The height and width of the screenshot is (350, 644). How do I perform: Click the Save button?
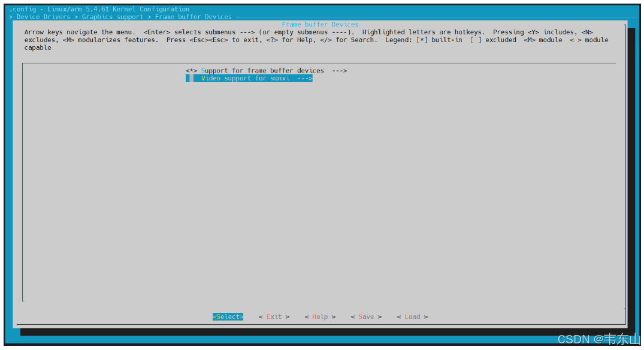pyautogui.click(x=366, y=316)
